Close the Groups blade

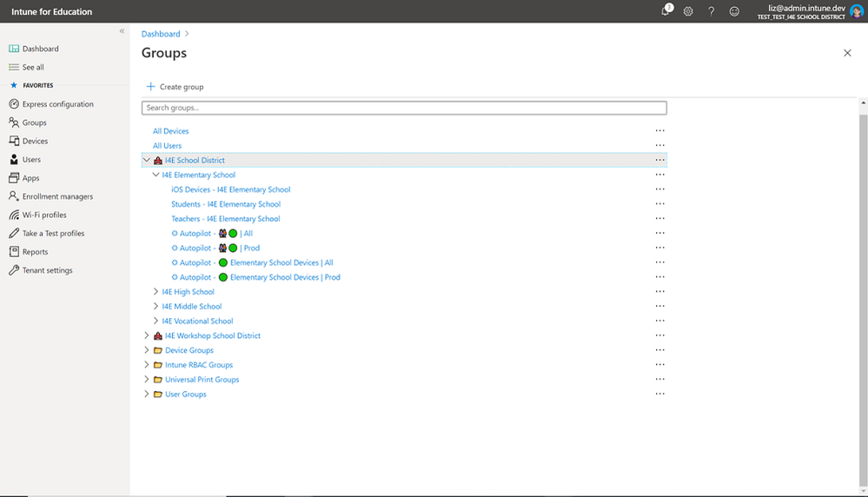tap(847, 53)
